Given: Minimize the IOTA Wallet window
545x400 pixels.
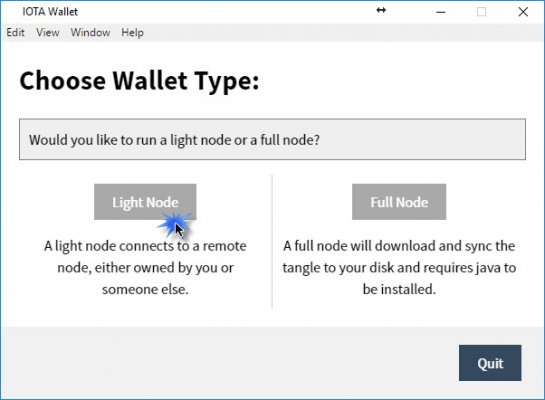Looking at the screenshot, I should click(x=441, y=12).
